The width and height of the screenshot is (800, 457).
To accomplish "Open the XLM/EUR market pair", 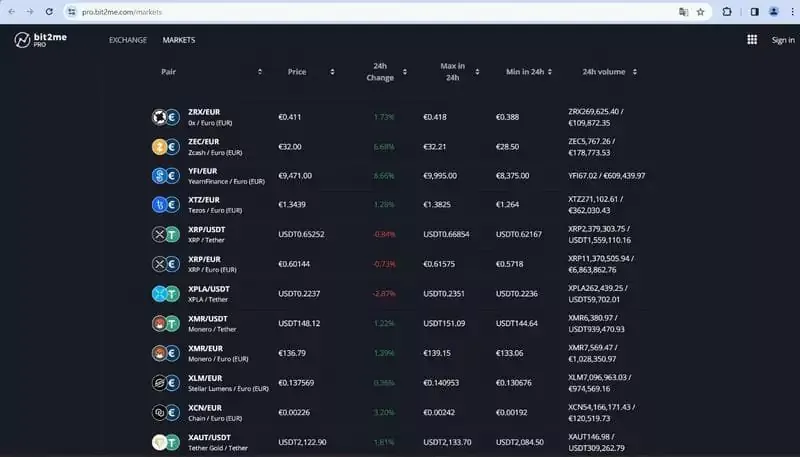I will point(205,378).
